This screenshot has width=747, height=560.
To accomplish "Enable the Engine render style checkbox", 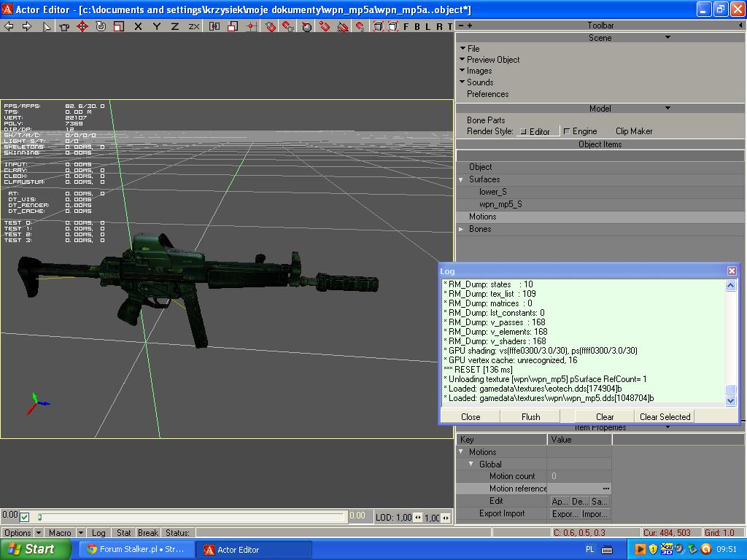I will coord(567,132).
